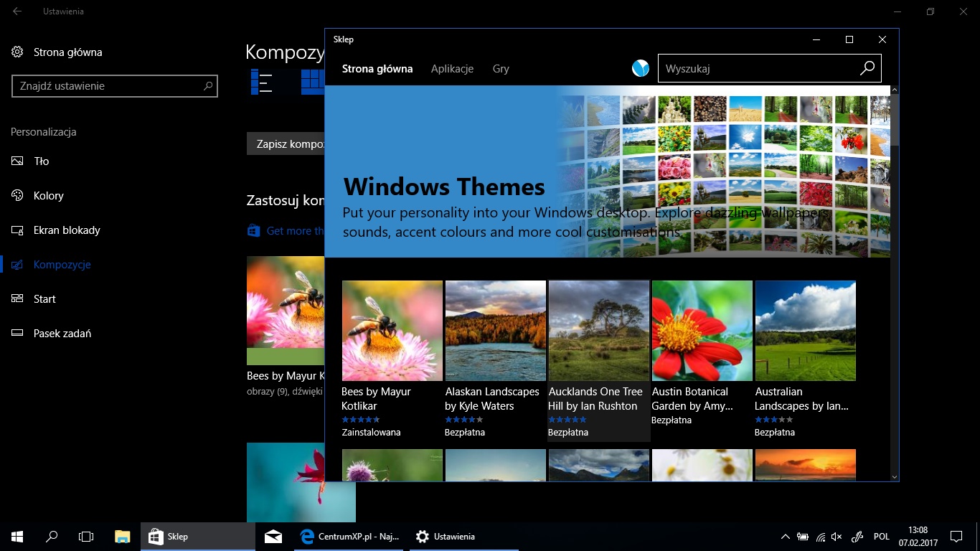The width and height of the screenshot is (980, 551).
Task: Click the star rating under Aucklands One Tree Hill
Action: tap(567, 420)
